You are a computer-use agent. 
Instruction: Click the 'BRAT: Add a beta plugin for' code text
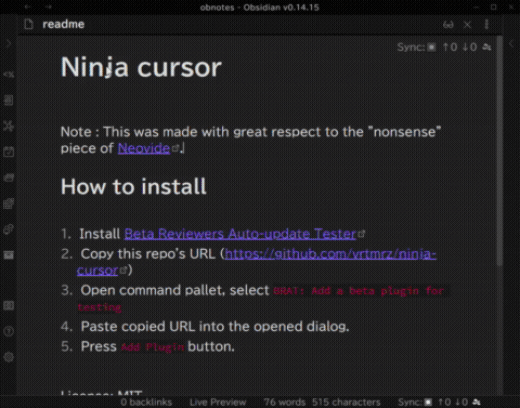[x=359, y=291]
